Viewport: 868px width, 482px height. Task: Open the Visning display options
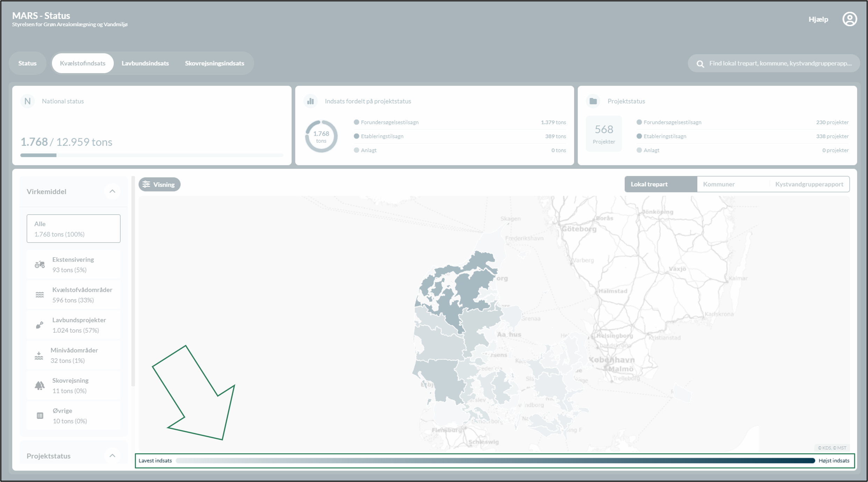(159, 184)
